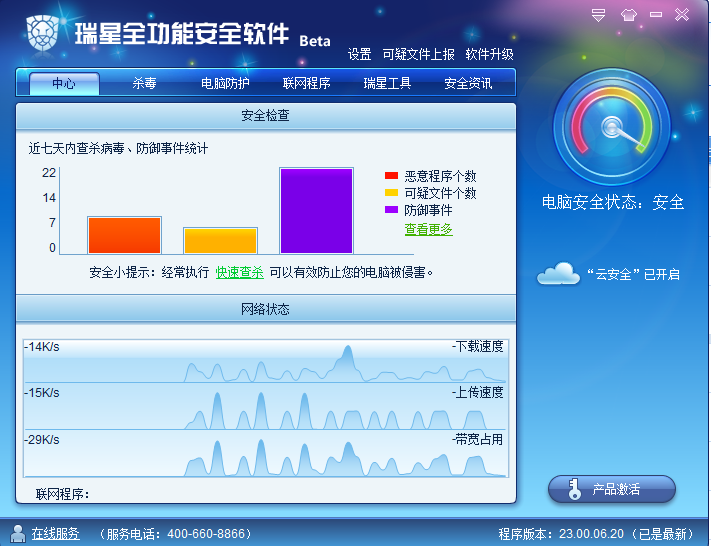711x546 pixels.
Task: Open the skin change shirt icon
Action: (x=628, y=15)
